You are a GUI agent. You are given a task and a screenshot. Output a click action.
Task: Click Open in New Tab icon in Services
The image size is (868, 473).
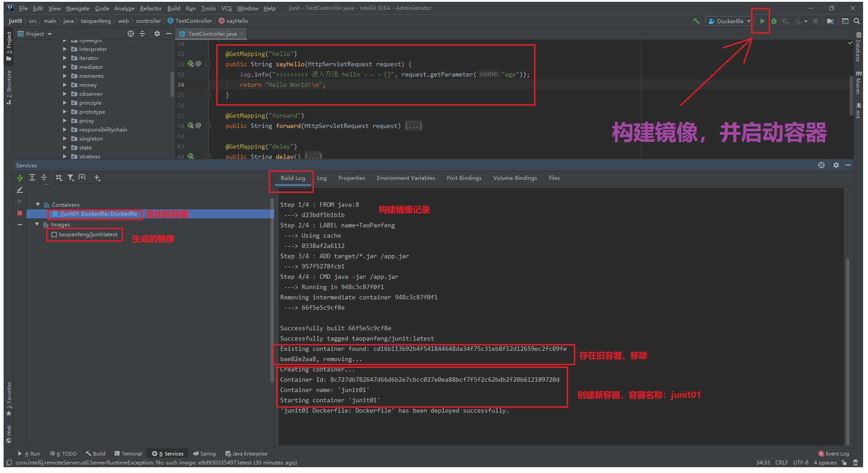(x=82, y=178)
